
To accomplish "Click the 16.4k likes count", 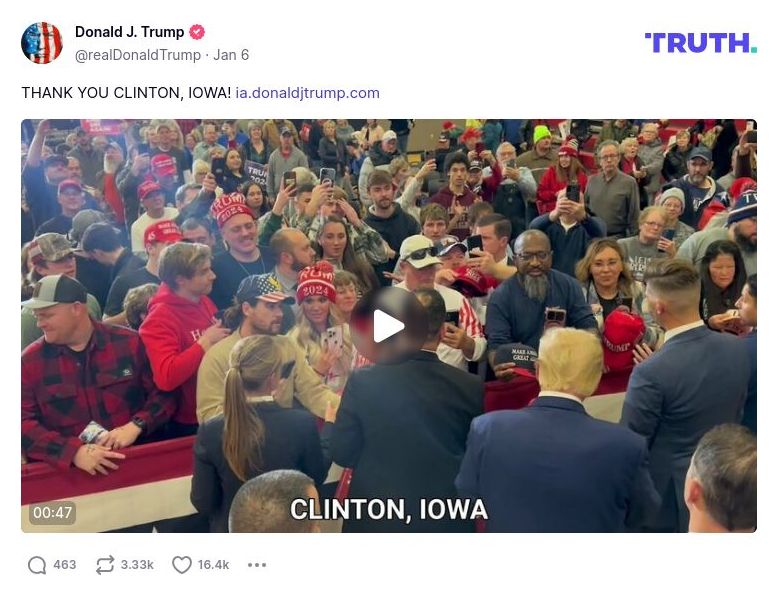I will [213, 565].
